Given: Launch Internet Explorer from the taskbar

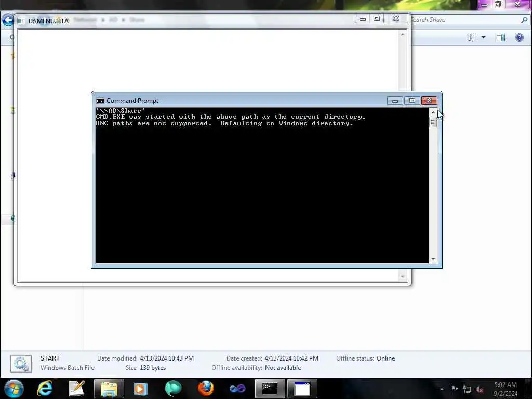Looking at the screenshot, I should pyautogui.click(x=45, y=389).
